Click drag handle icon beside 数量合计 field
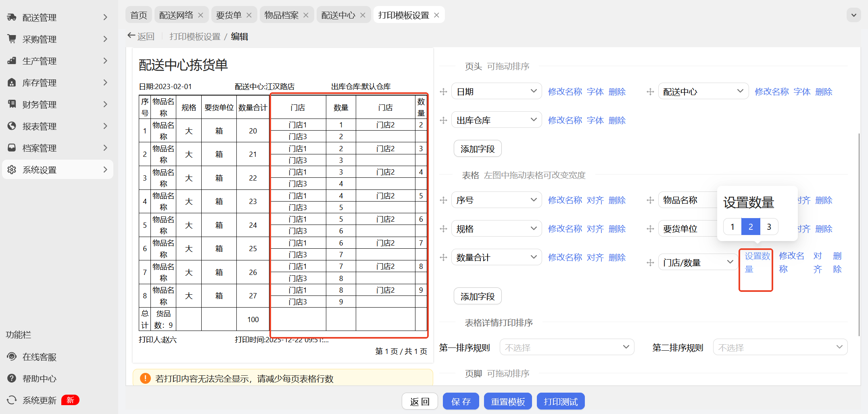Viewport: 868px width, 414px height. pos(444,258)
